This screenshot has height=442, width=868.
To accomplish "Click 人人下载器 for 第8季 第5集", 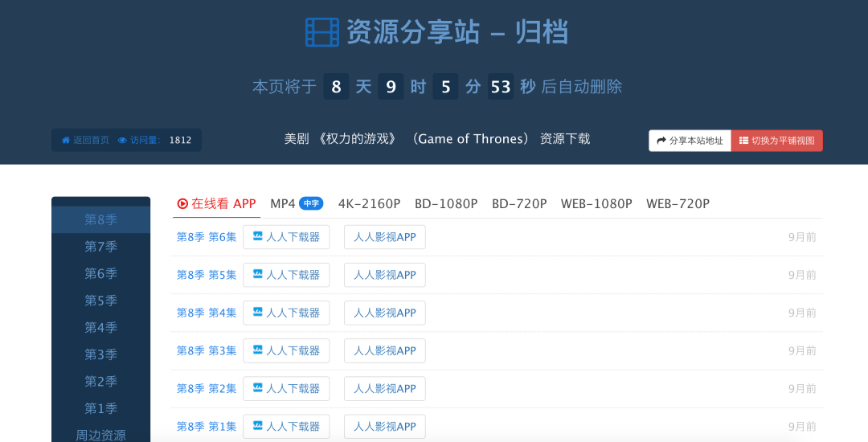I will pos(286,275).
